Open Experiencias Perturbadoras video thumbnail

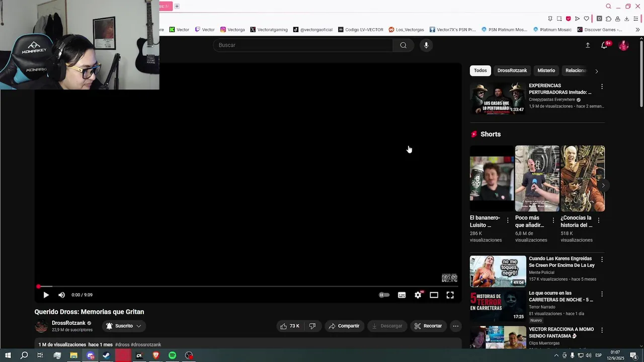coord(498,99)
